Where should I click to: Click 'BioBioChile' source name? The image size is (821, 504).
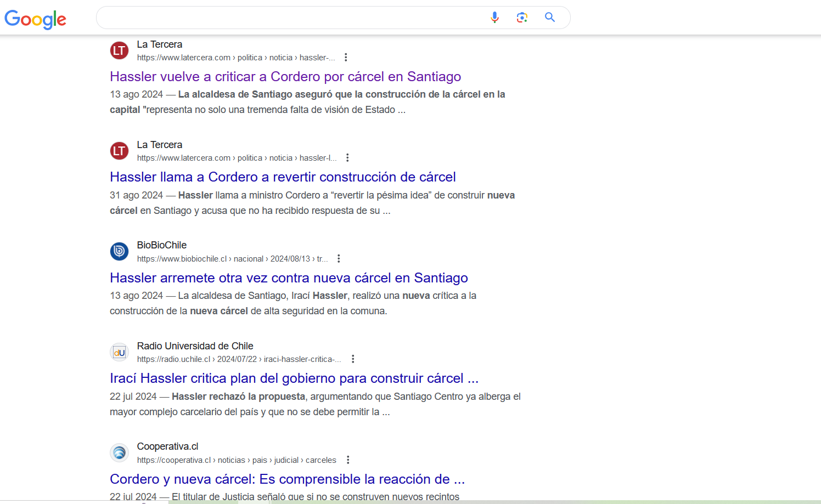click(162, 245)
